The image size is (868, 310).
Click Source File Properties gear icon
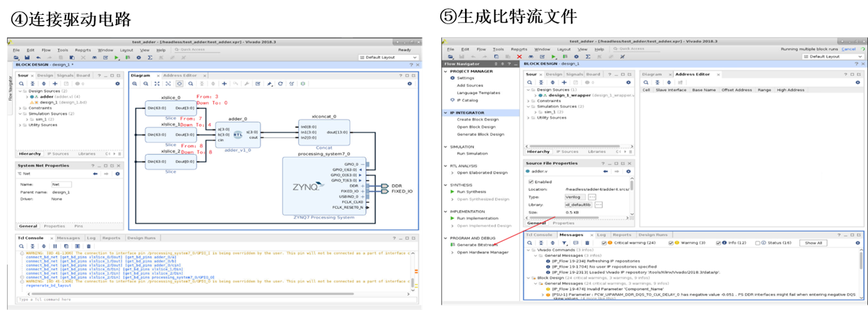coord(629,171)
